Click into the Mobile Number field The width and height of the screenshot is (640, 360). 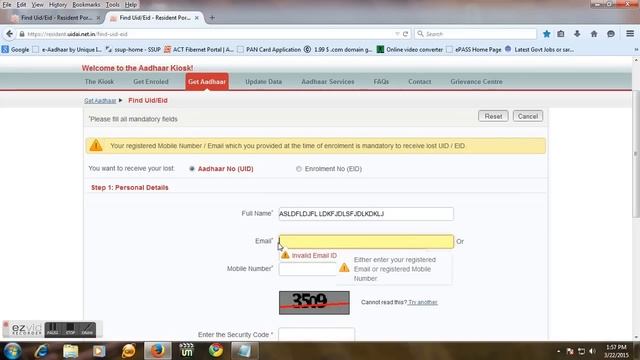tap(308, 269)
